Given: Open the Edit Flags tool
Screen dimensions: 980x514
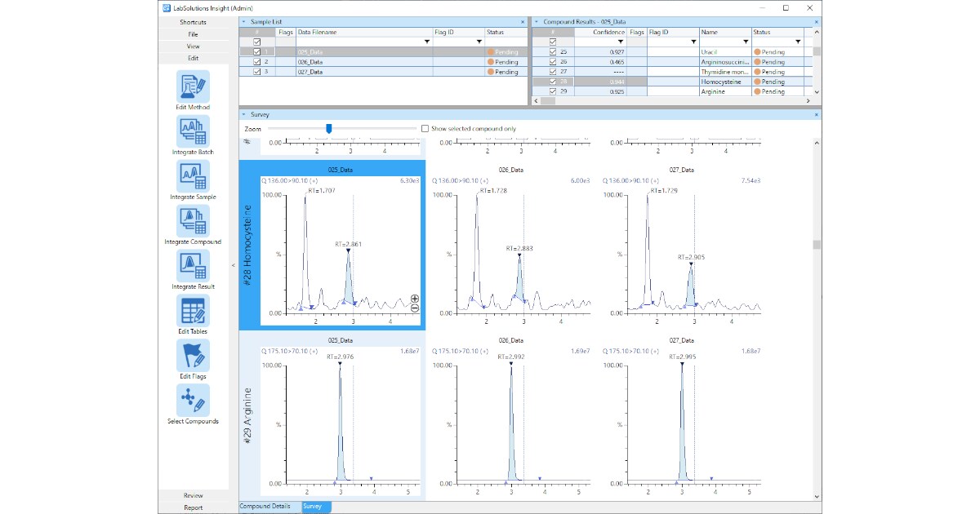Looking at the screenshot, I should (193, 356).
